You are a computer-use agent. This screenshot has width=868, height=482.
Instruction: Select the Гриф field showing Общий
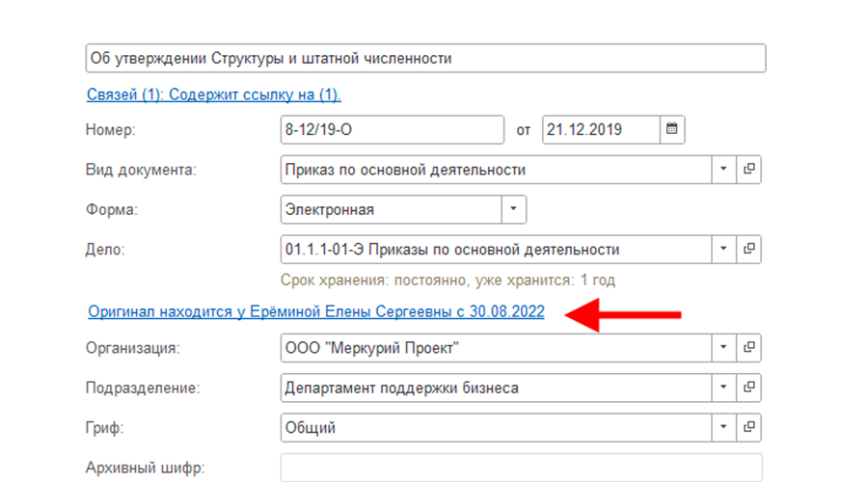[496, 427]
